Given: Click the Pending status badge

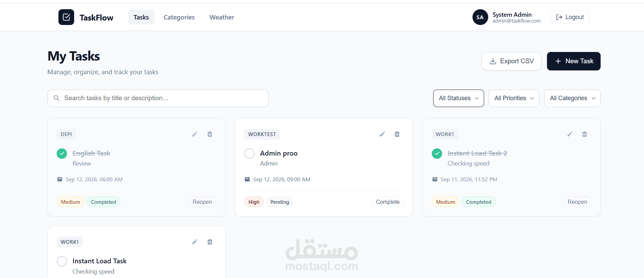Looking at the screenshot, I should (x=280, y=202).
